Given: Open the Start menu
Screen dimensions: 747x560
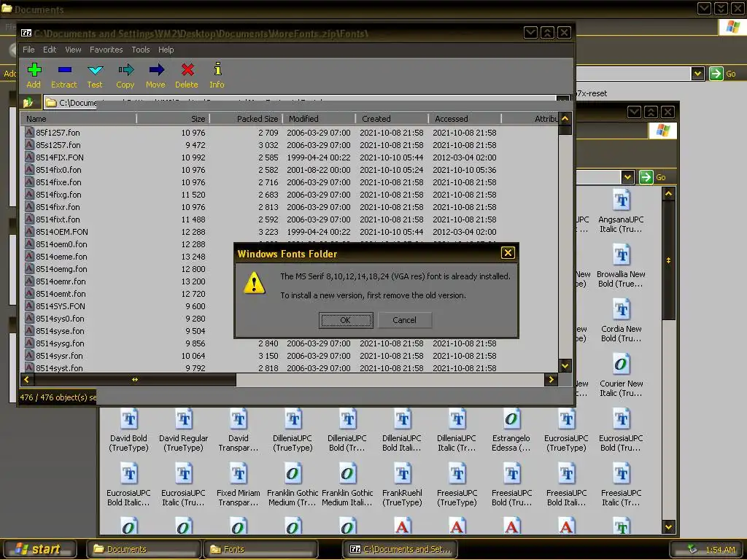Looking at the screenshot, I should click(39, 549).
